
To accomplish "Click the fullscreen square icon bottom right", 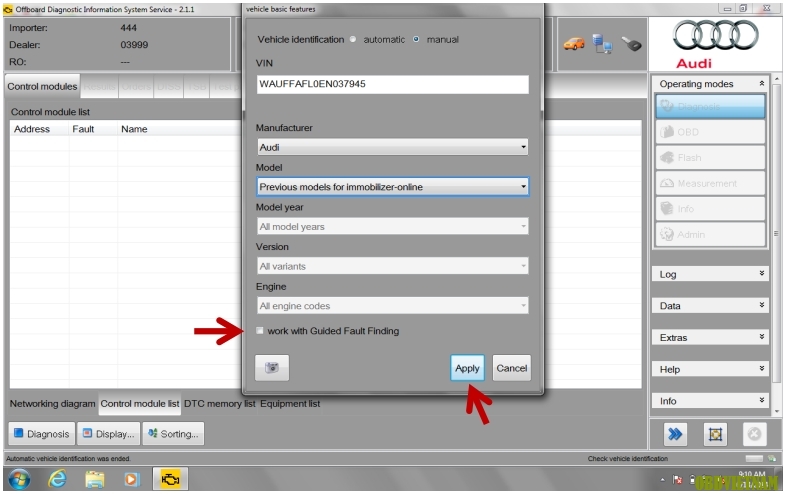I will pos(714,434).
